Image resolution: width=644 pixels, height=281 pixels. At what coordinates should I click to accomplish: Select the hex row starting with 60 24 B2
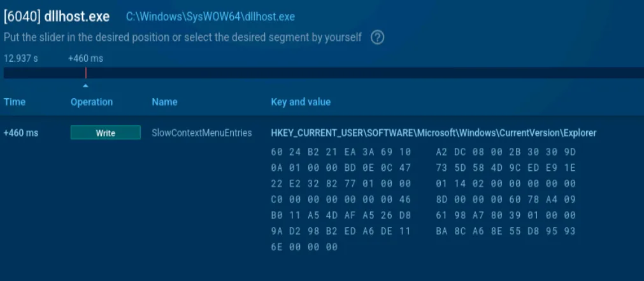424,152
